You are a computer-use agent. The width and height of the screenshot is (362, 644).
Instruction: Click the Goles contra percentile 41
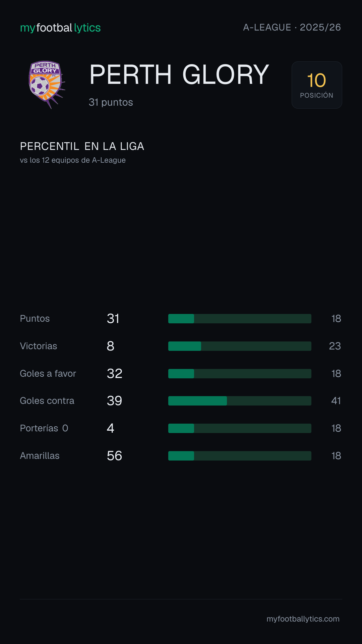336,401
